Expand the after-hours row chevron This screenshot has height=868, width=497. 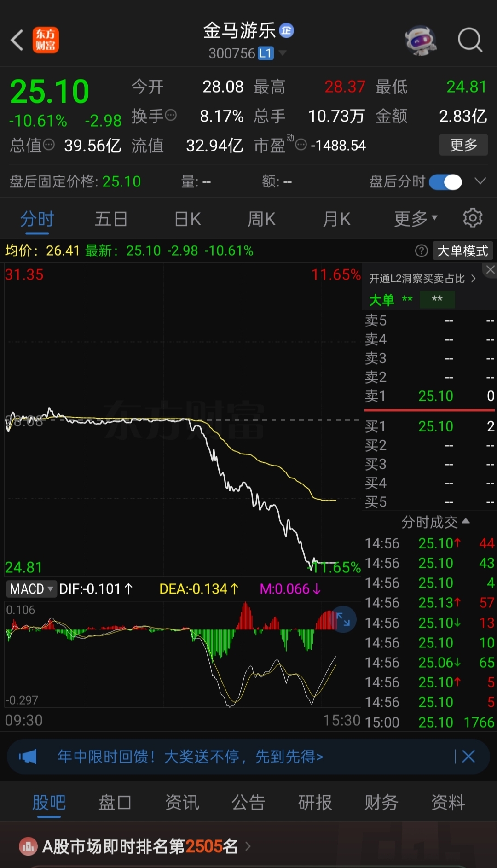point(480,181)
